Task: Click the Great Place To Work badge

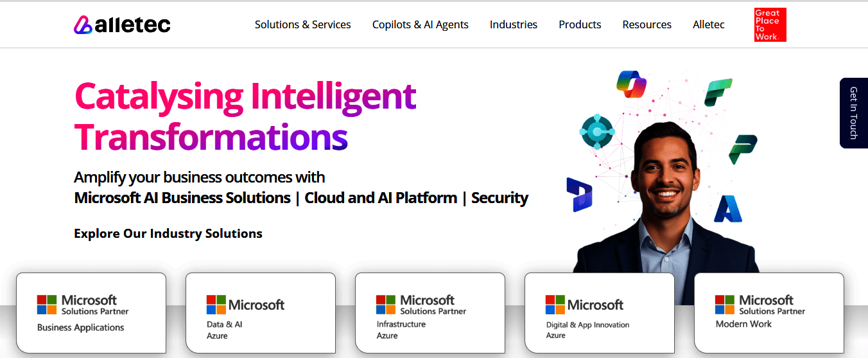Action: [770, 25]
